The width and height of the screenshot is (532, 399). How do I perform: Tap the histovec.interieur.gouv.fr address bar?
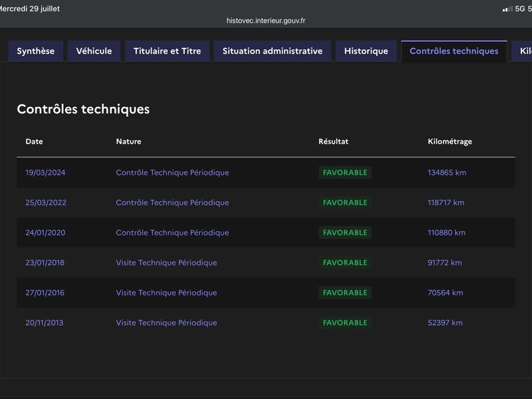pos(266,21)
